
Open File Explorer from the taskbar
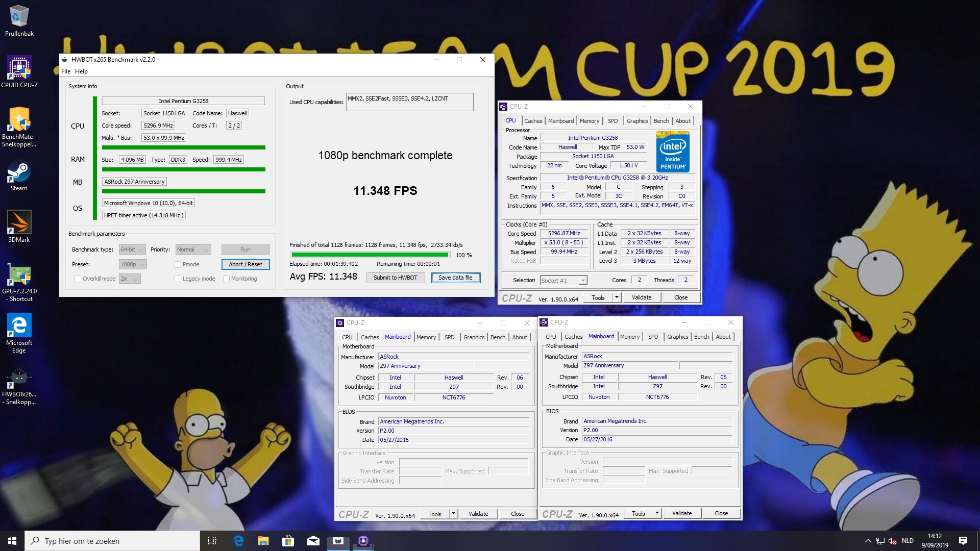(263, 541)
